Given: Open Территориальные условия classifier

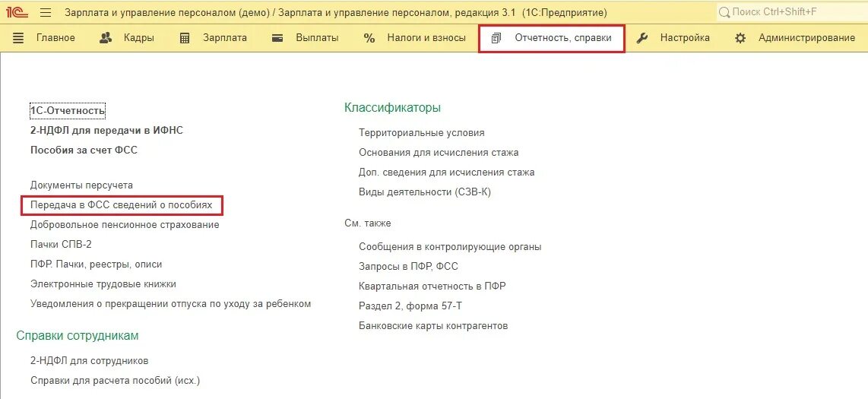Looking at the screenshot, I should [x=421, y=133].
